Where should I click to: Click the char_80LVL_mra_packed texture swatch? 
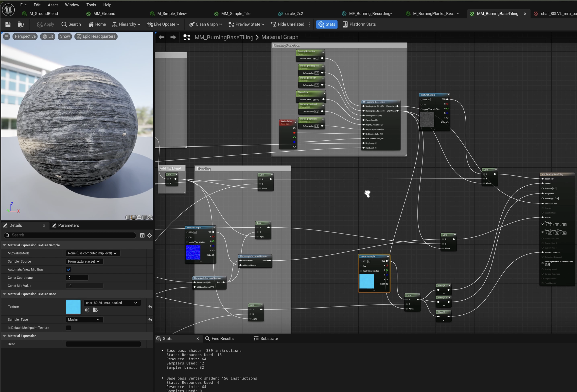click(x=73, y=307)
